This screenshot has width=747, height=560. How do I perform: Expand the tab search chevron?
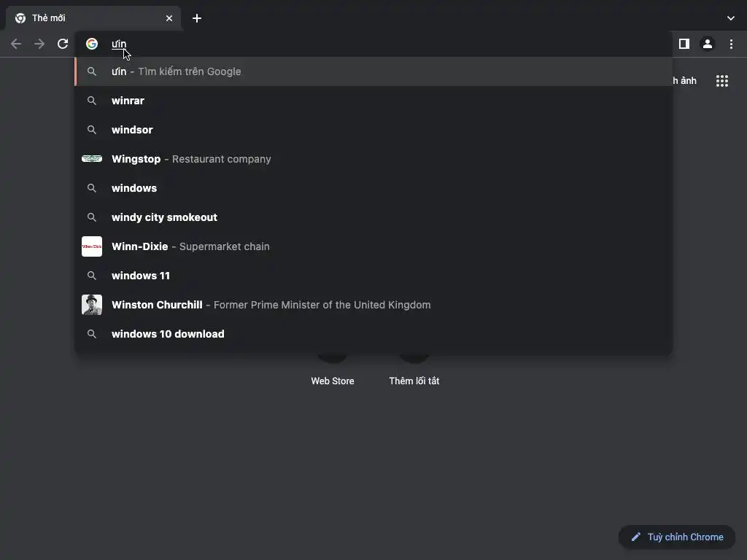731,18
